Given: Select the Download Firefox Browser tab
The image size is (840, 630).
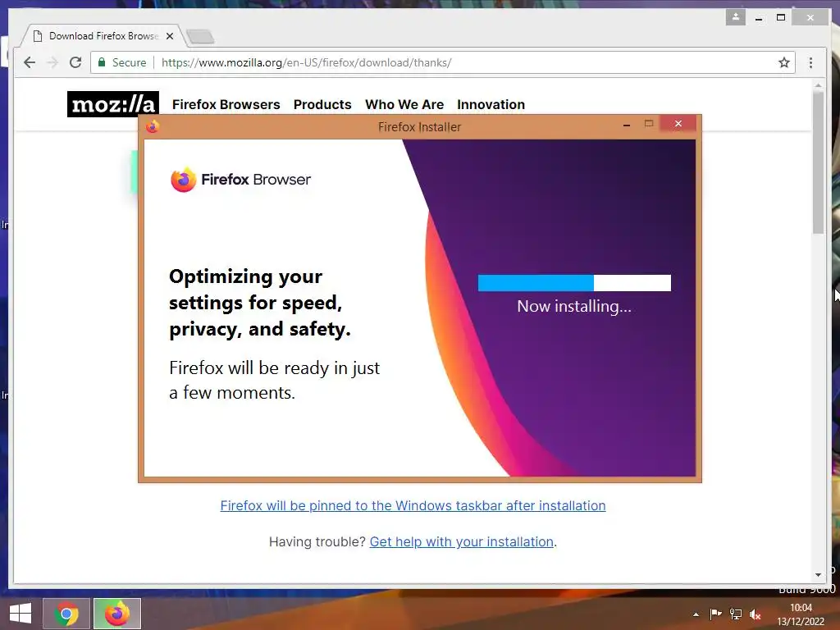Looking at the screenshot, I should (x=102, y=36).
